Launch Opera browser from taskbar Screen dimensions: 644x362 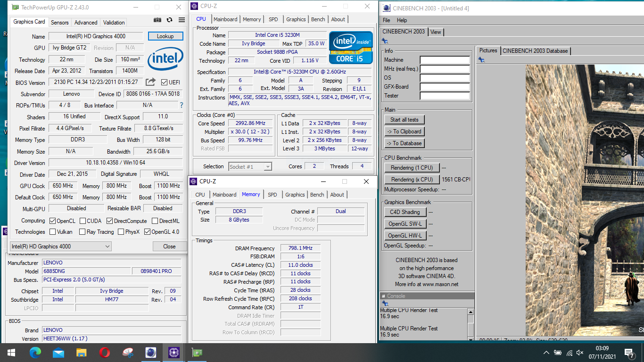click(105, 352)
